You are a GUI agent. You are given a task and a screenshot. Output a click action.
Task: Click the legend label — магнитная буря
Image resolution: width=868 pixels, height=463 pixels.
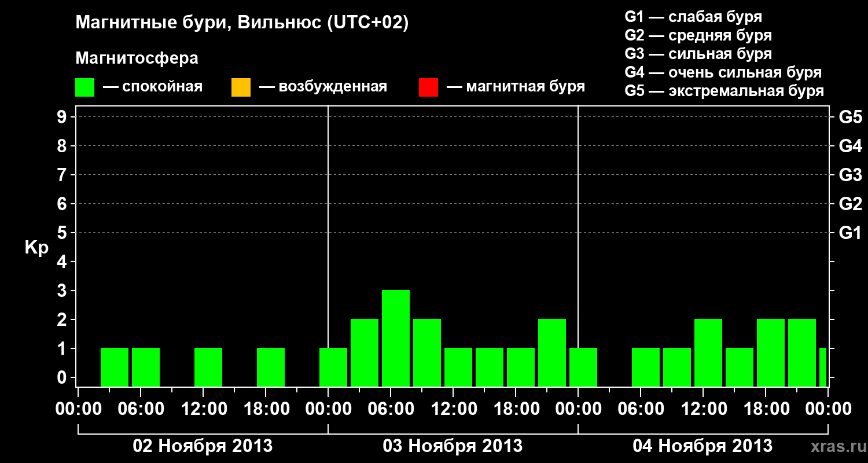(516, 87)
